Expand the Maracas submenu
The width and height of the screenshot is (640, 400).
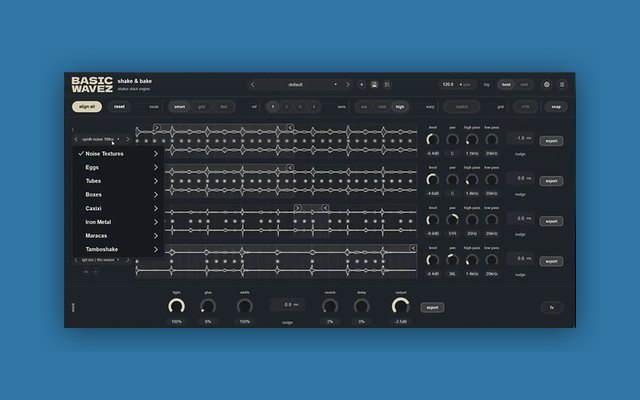[x=118, y=236]
